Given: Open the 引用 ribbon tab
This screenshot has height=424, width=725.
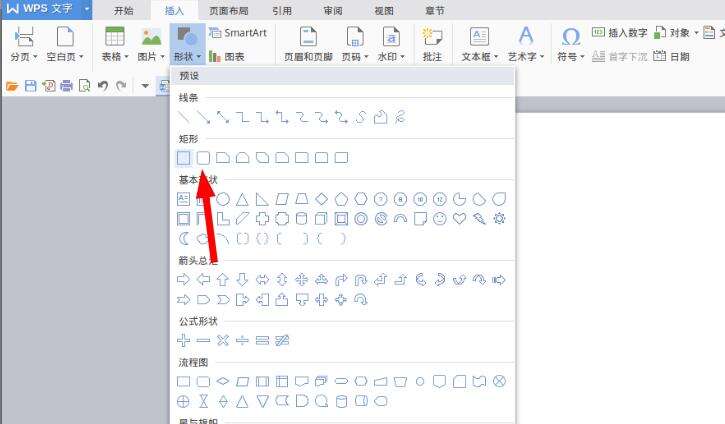Looking at the screenshot, I should 282,10.
